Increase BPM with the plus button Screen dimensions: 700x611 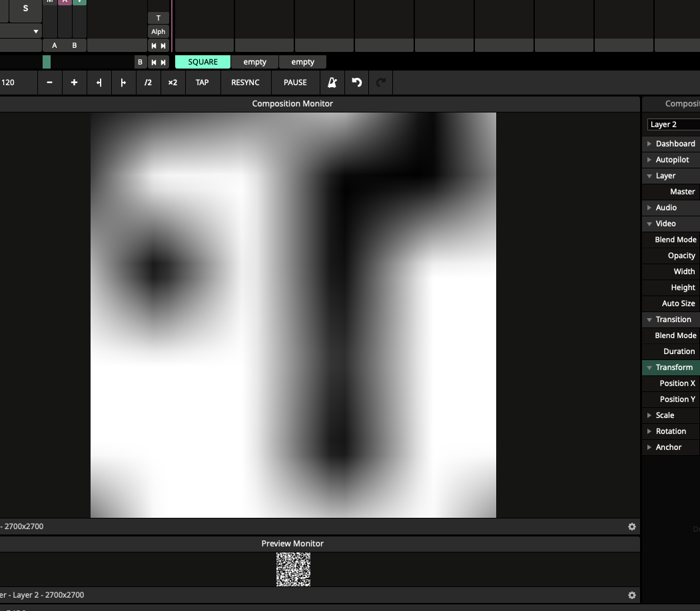click(x=74, y=83)
